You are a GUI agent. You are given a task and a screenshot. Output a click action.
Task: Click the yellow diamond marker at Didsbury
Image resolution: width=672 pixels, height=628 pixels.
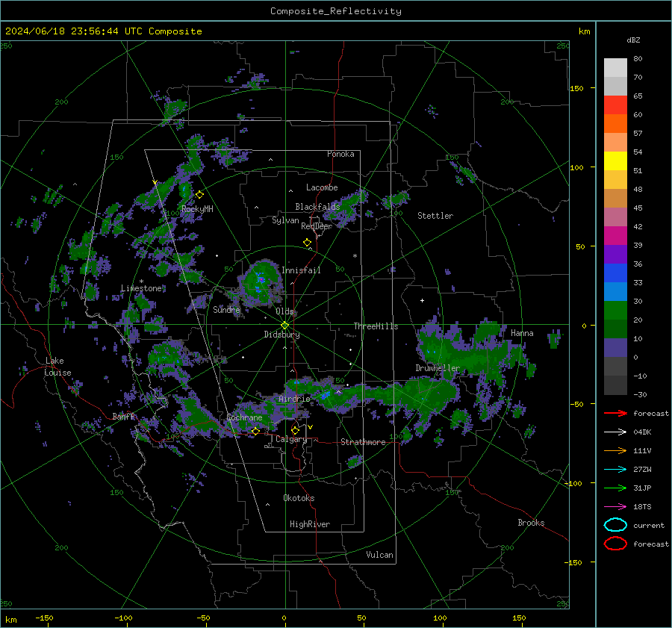[x=285, y=326]
